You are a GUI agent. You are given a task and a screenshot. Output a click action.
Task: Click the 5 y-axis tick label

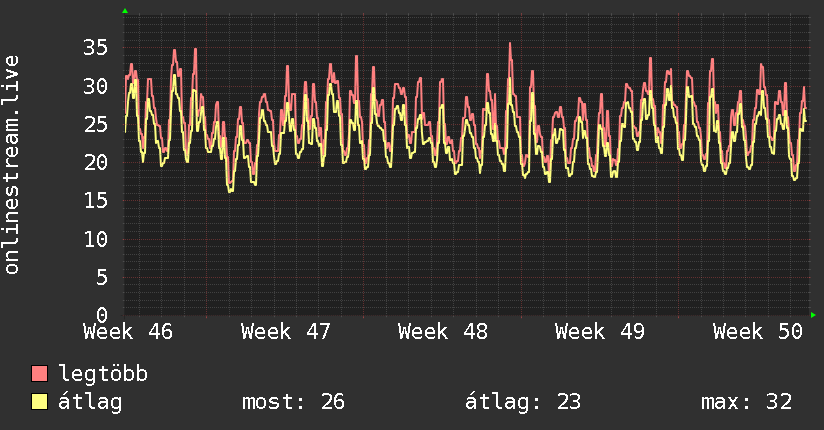[x=102, y=277]
